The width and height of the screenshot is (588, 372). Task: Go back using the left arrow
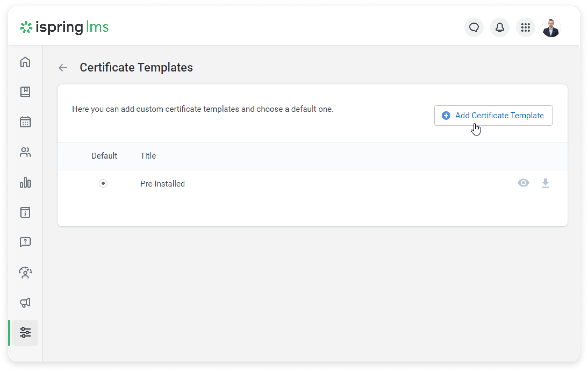(63, 68)
